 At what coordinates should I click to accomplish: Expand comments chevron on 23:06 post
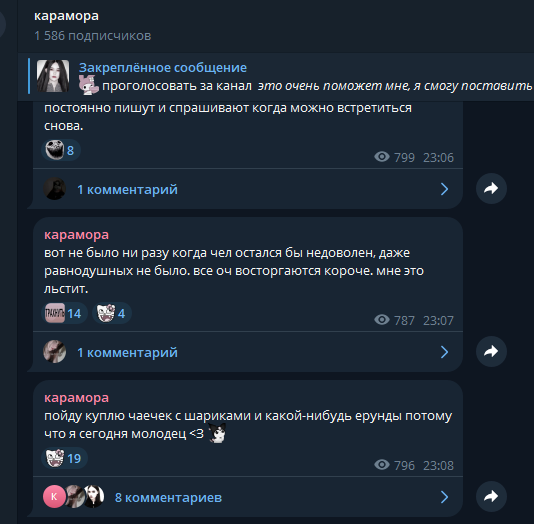(x=444, y=189)
